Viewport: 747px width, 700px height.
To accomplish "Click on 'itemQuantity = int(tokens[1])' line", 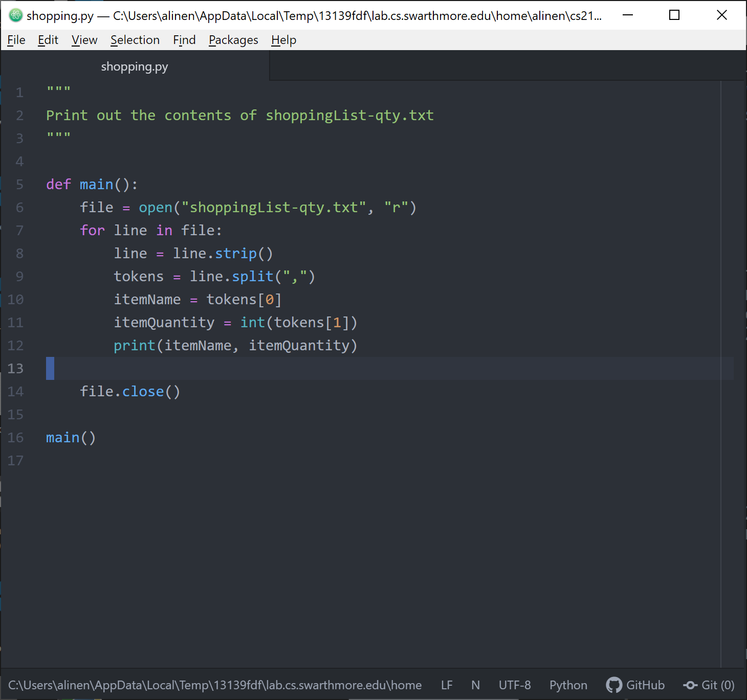I will click(x=235, y=323).
